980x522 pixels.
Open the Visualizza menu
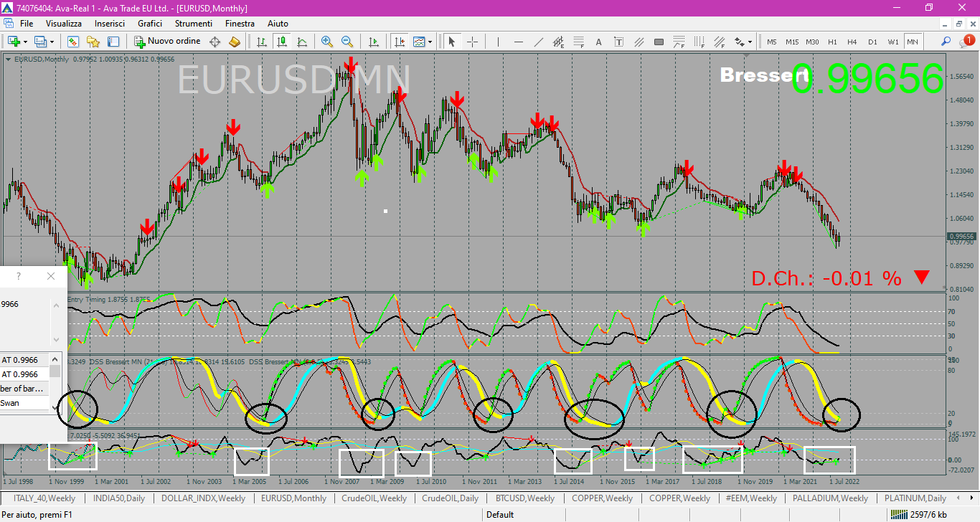tap(64, 24)
